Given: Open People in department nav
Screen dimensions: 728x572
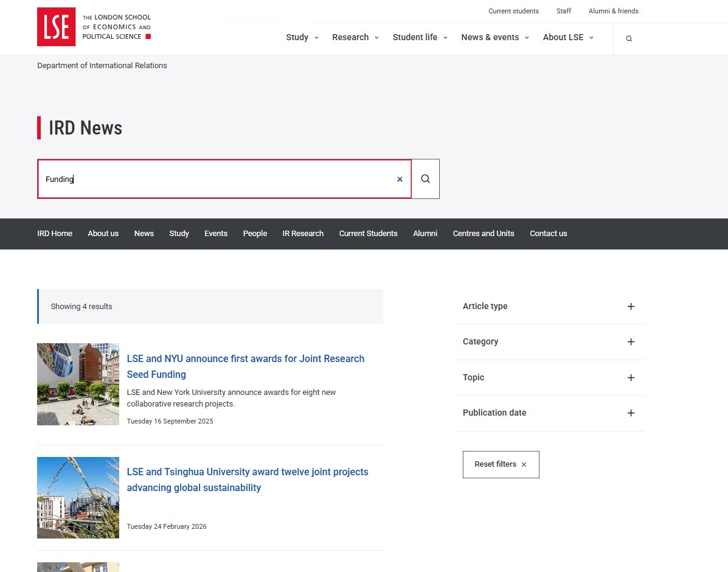Looking at the screenshot, I should coord(255,233).
